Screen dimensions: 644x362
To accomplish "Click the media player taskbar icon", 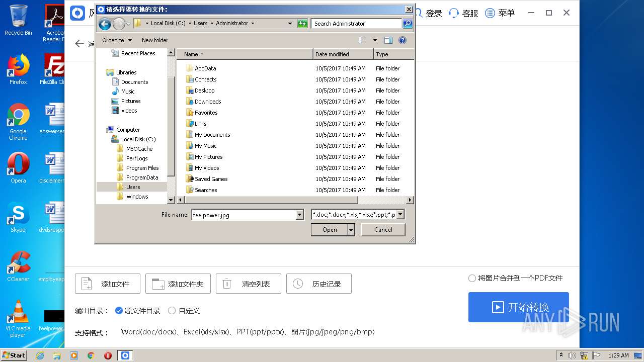I will [74, 355].
